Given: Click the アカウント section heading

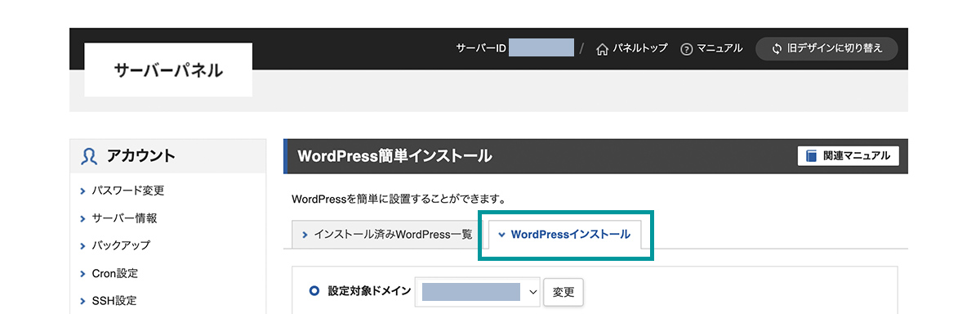Looking at the screenshot, I should [x=141, y=156].
